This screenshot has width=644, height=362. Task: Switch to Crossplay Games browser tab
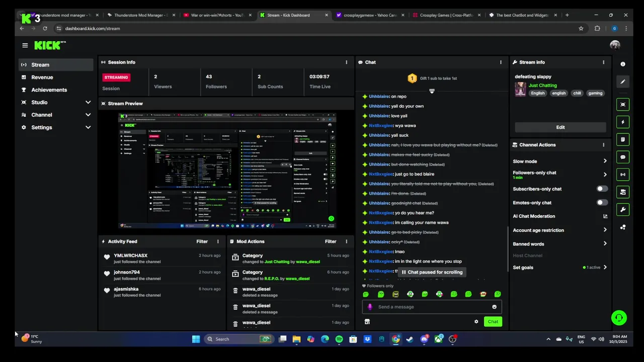pyautogui.click(x=446, y=15)
